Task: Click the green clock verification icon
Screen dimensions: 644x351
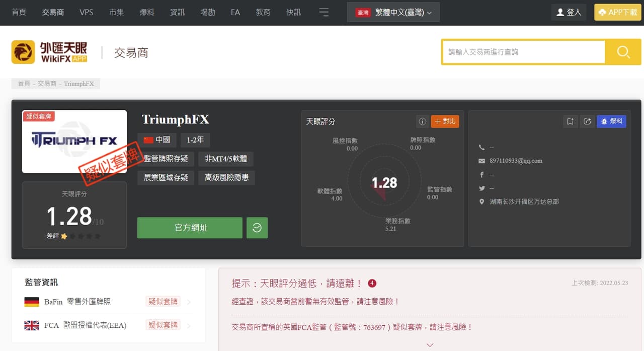Action: pyautogui.click(x=257, y=228)
